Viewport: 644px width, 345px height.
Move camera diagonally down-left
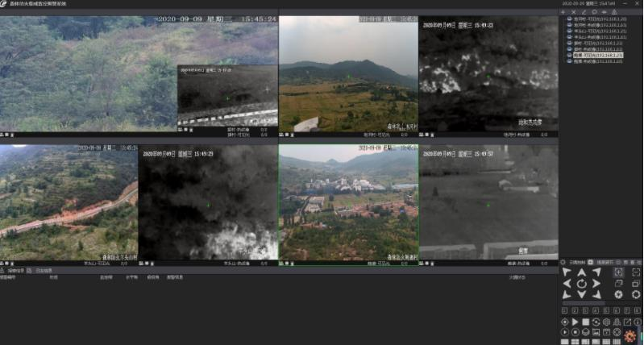tap(566, 295)
